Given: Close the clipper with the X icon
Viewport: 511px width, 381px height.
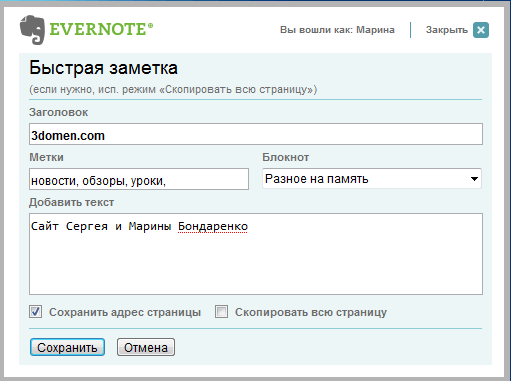Looking at the screenshot, I should coord(481,30).
